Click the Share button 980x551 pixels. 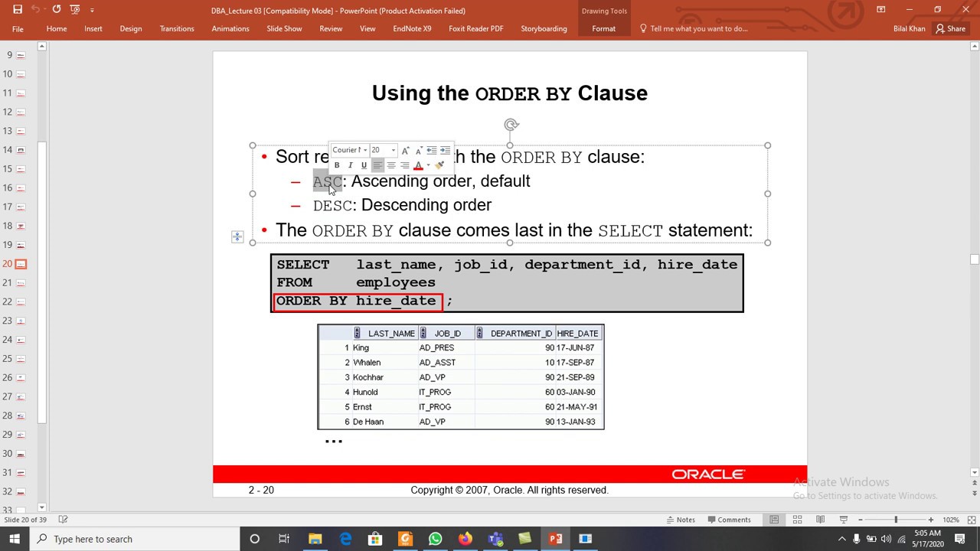pos(950,28)
